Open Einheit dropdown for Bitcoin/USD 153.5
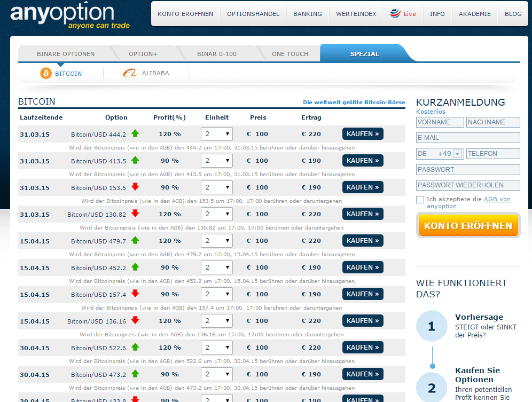The width and height of the screenshot is (532, 402). tap(217, 187)
